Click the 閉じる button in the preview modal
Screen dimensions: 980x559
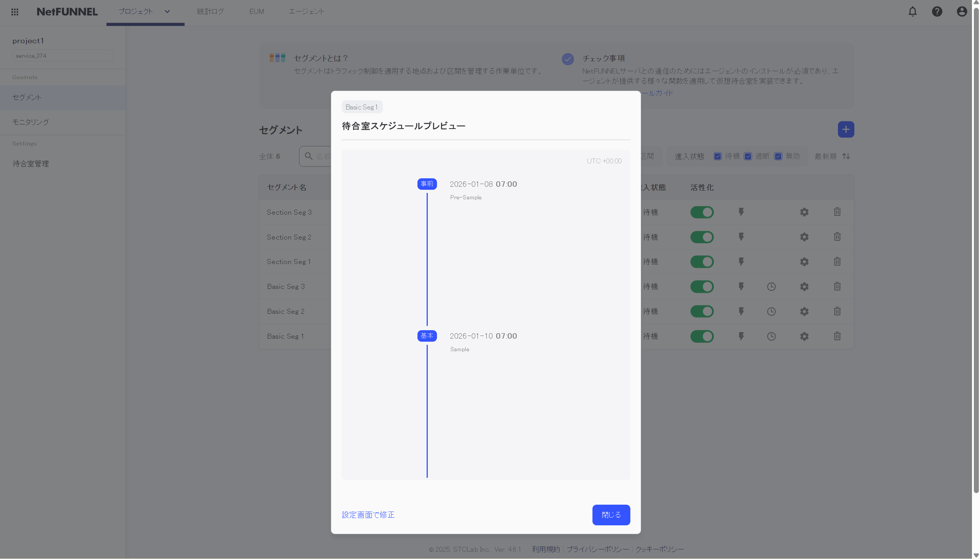[611, 515]
